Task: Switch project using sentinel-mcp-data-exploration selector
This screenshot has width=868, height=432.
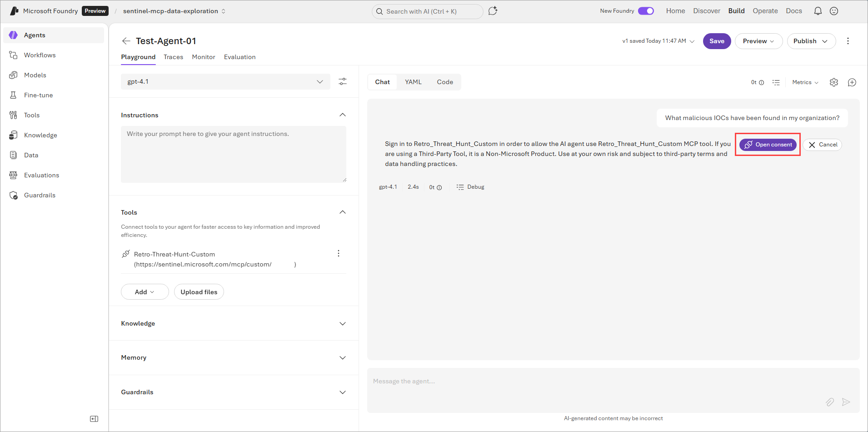Action: 175,11
